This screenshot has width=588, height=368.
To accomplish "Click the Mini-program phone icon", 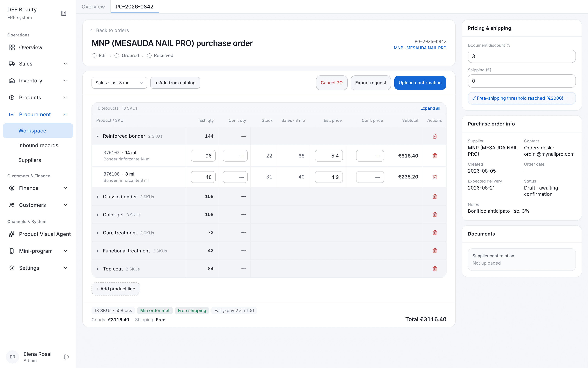I will (x=12, y=251).
